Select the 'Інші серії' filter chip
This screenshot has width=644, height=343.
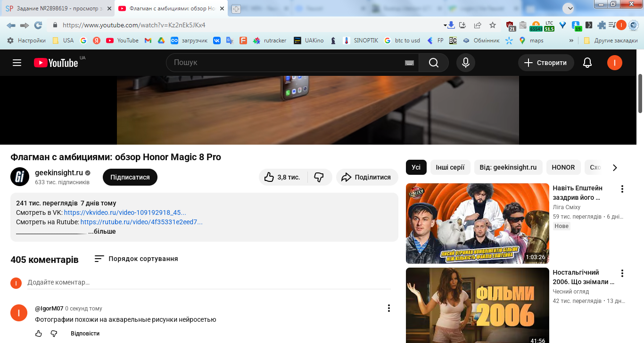tap(450, 167)
